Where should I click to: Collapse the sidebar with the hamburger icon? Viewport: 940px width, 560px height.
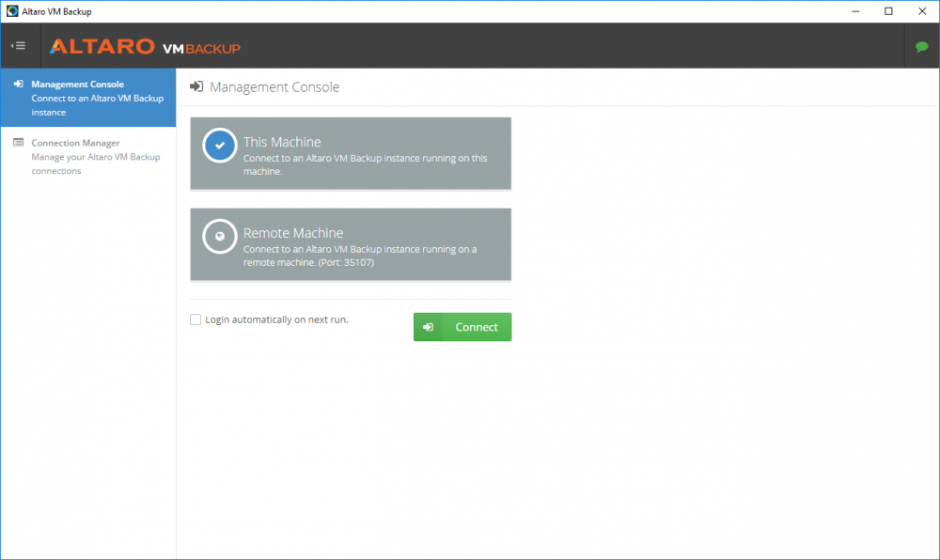click(19, 45)
